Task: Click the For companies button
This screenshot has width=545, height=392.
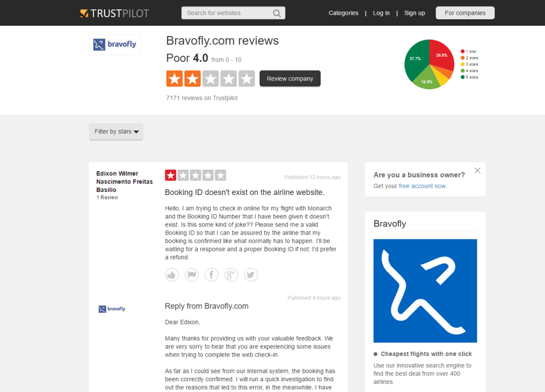Action: click(465, 13)
